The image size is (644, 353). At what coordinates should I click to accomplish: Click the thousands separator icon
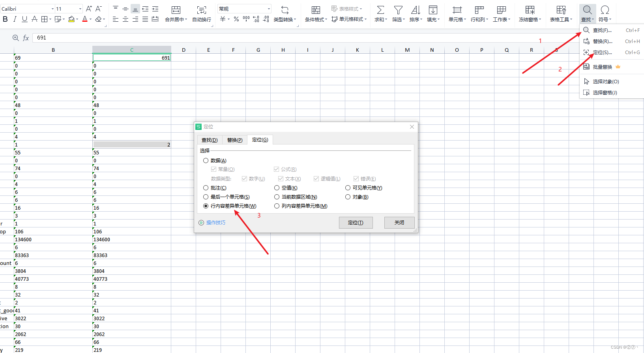pos(246,19)
